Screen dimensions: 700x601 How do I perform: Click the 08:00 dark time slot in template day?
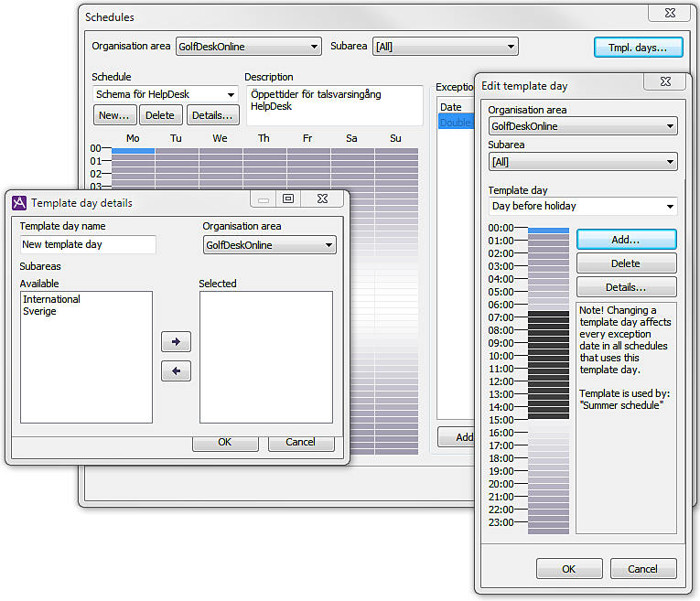click(548, 330)
